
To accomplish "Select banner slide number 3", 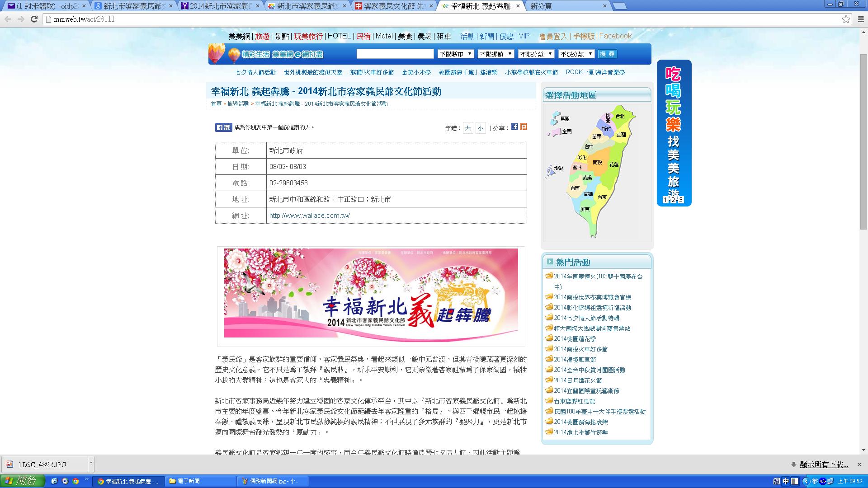I will [680, 200].
